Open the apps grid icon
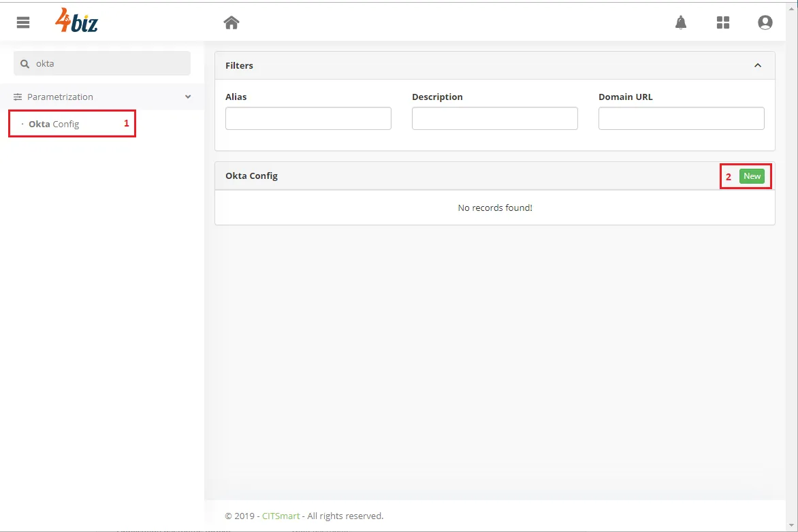Image resolution: width=798 pixels, height=532 pixels. tap(723, 22)
